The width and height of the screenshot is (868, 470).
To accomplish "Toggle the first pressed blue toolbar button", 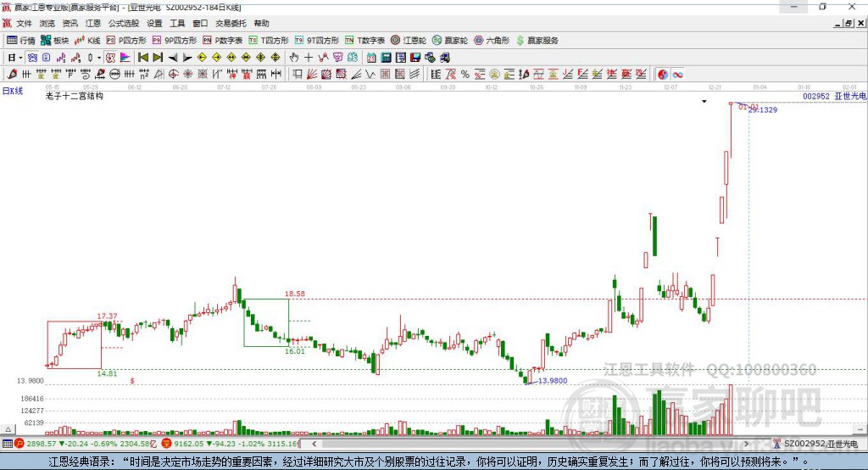I will pyautogui.click(x=33, y=58).
